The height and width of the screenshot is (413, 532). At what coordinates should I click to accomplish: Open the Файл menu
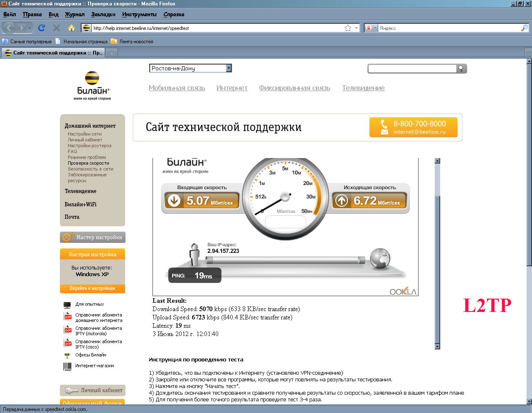point(10,14)
